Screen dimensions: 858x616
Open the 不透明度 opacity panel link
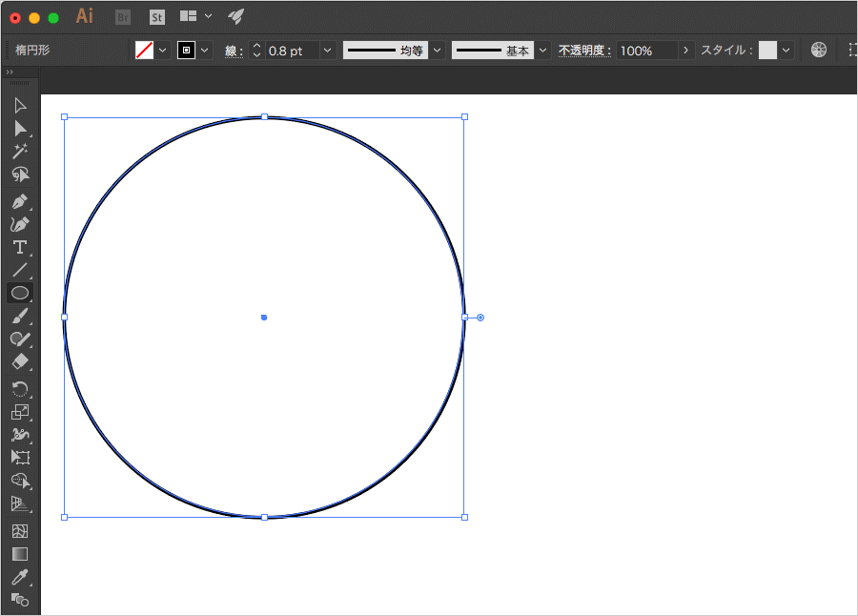tap(584, 51)
